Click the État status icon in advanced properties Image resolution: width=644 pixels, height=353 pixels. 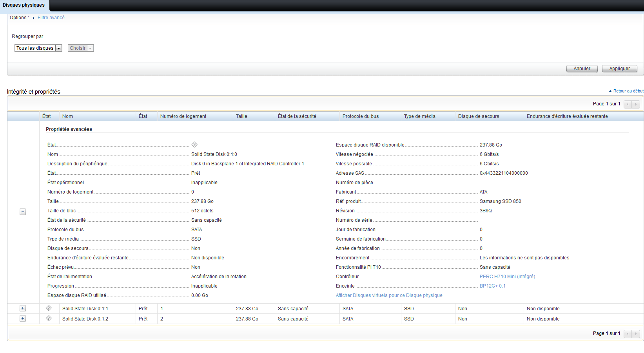tap(194, 145)
